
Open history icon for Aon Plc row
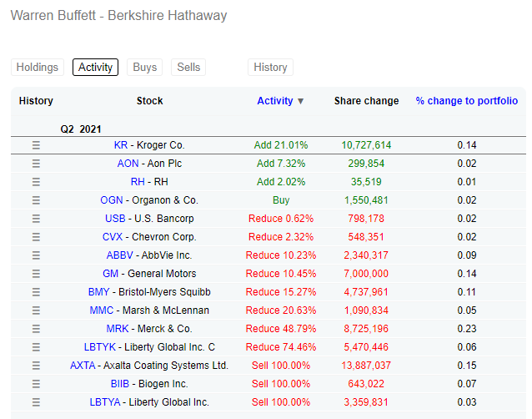point(36,164)
